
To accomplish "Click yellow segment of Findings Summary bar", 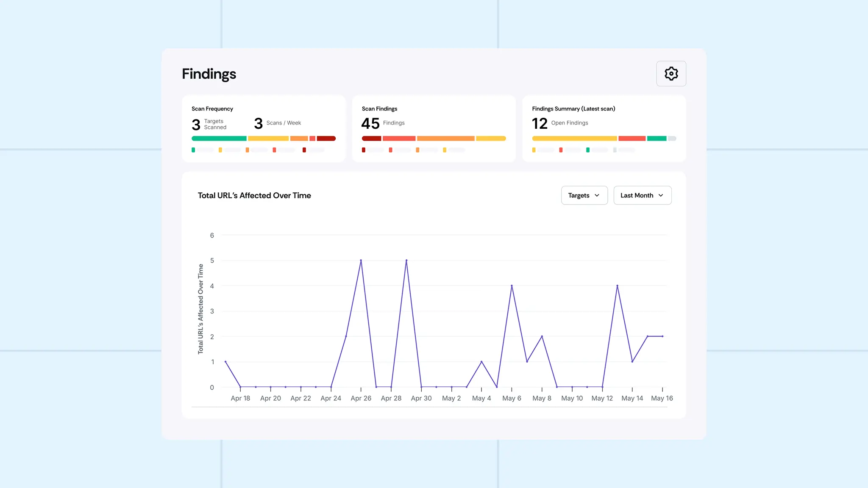I will 574,139.
